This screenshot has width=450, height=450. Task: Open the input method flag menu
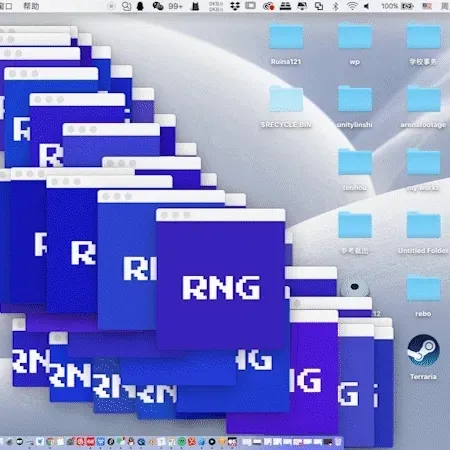point(427,6)
